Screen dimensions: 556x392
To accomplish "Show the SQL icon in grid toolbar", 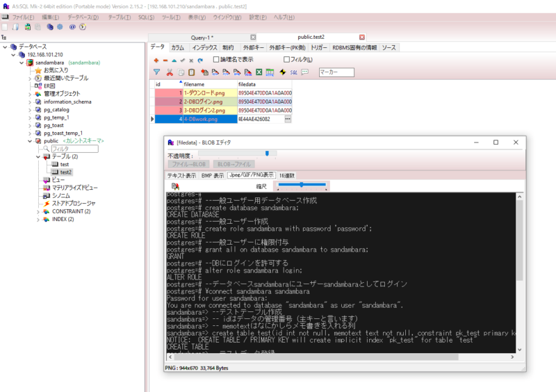I will pyautogui.click(x=293, y=72).
